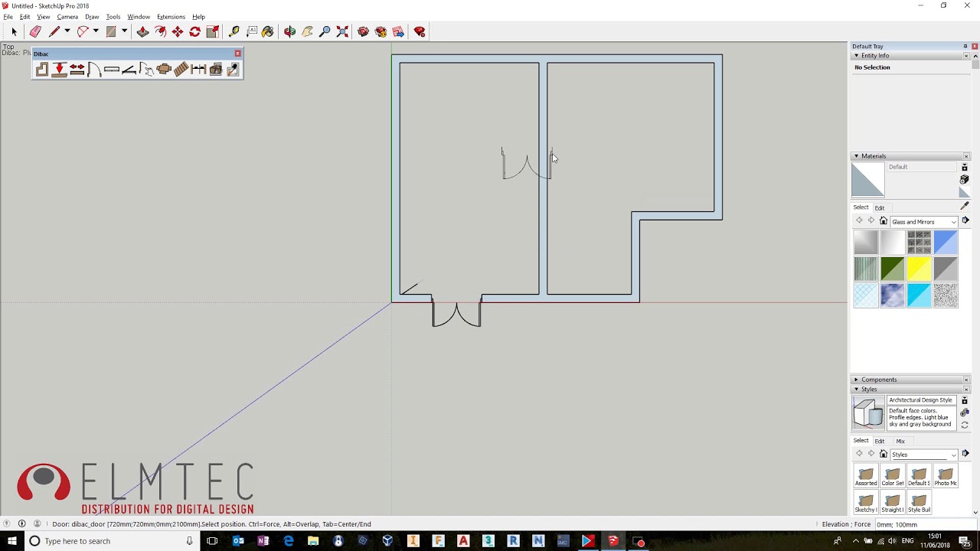
Task: Open the Photo Modeling styles folder
Action: pyautogui.click(x=946, y=477)
